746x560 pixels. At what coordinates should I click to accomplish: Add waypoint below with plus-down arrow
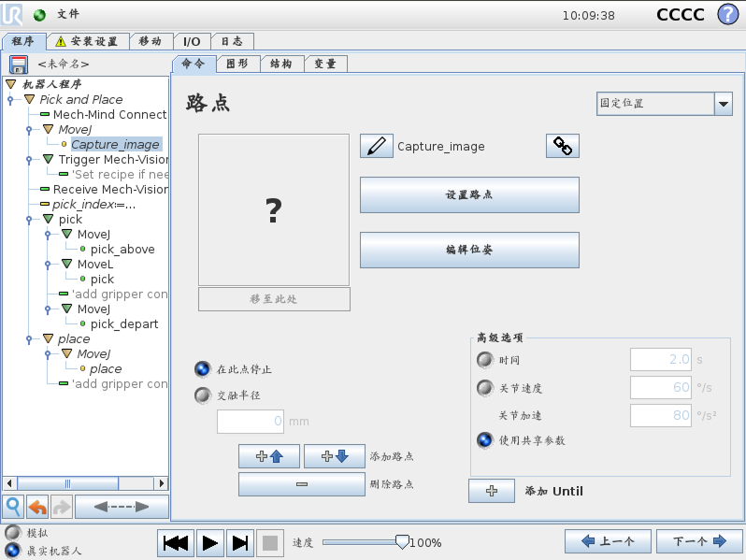click(335, 456)
